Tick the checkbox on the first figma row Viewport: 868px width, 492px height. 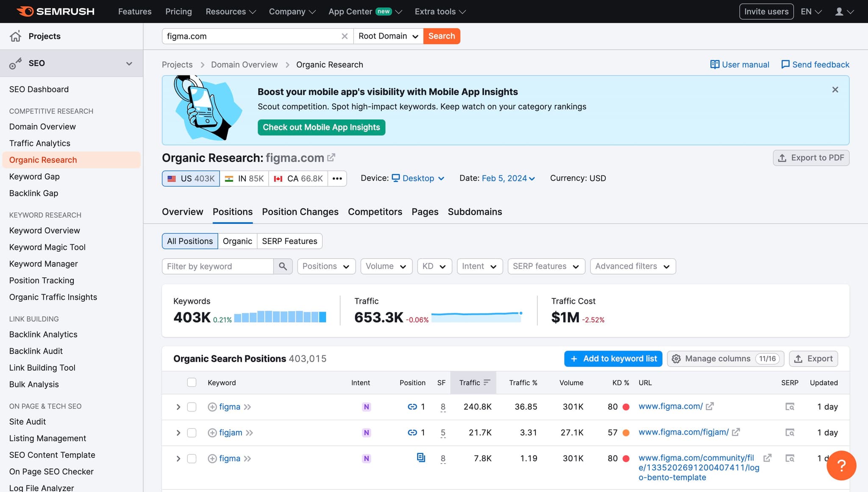coord(192,406)
